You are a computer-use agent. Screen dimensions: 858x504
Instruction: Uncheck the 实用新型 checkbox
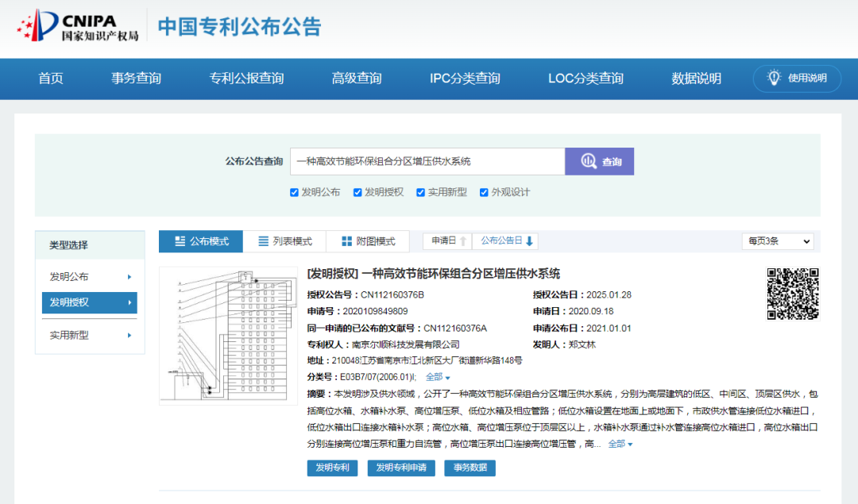[420, 192]
